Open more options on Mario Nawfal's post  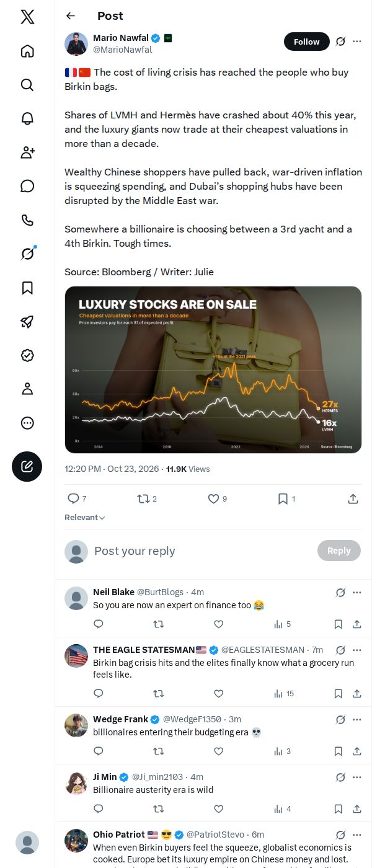(x=357, y=42)
